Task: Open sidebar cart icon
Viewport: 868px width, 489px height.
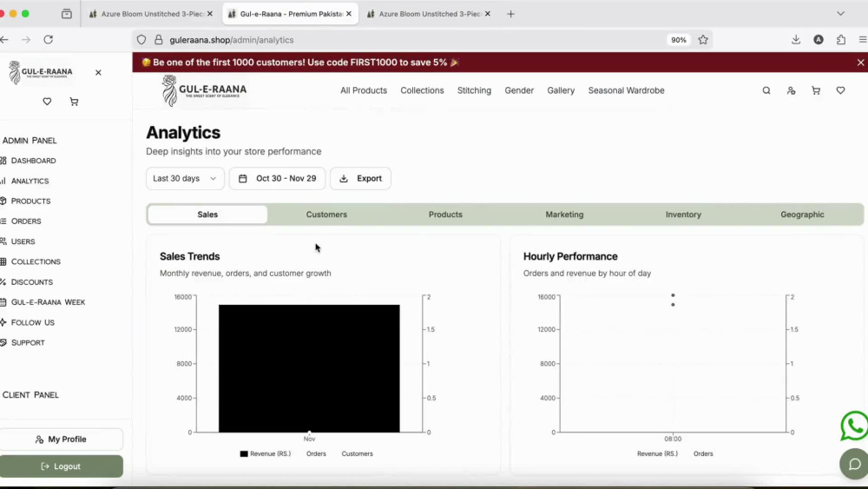Action: [x=74, y=102]
